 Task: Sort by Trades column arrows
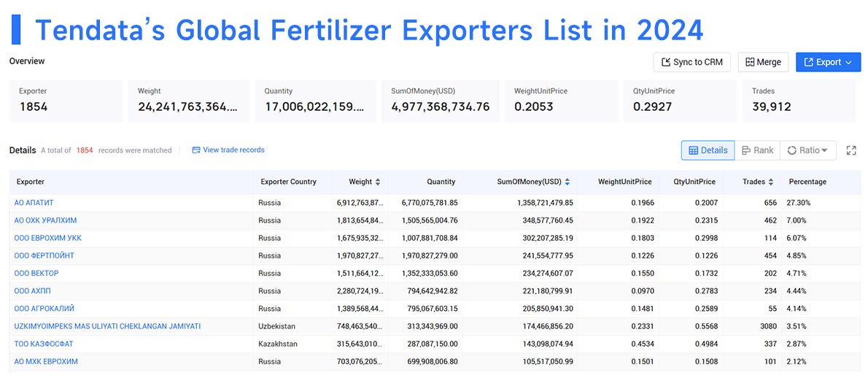[772, 182]
